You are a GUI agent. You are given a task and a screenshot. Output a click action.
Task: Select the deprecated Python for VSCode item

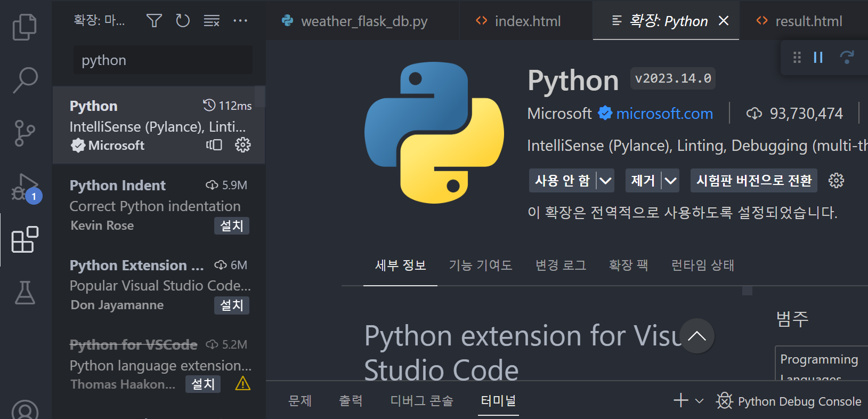(x=159, y=364)
